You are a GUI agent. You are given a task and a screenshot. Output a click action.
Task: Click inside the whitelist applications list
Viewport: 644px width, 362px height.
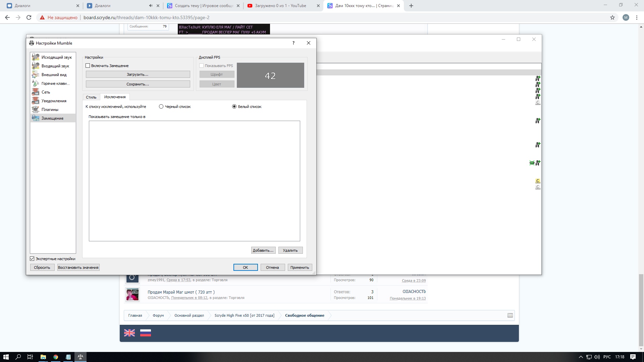pyautogui.click(x=194, y=181)
